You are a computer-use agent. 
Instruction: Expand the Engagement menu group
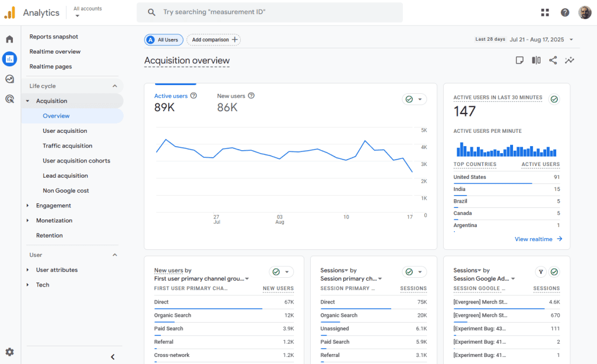(x=53, y=206)
